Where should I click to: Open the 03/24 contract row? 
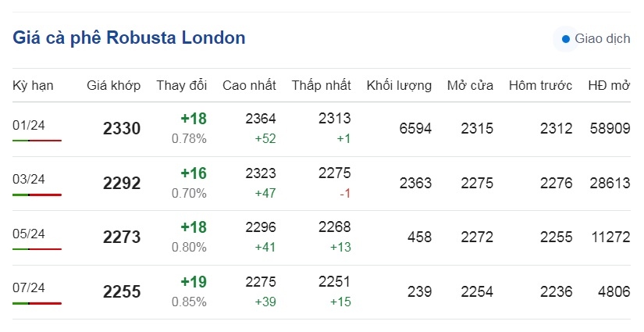coord(322,184)
